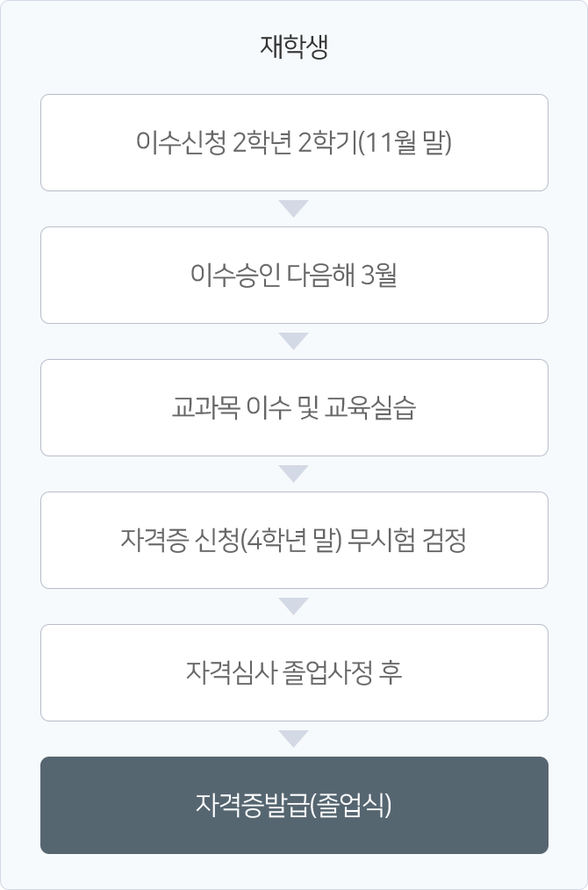Open the 자격증 신청(4학년 말) step
The width and height of the screenshot is (588, 890).
(x=294, y=541)
